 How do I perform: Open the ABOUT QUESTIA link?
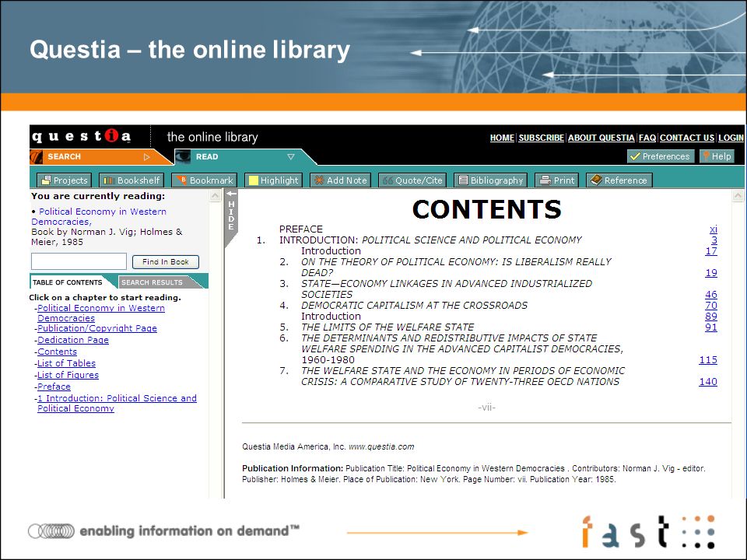pyautogui.click(x=601, y=138)
